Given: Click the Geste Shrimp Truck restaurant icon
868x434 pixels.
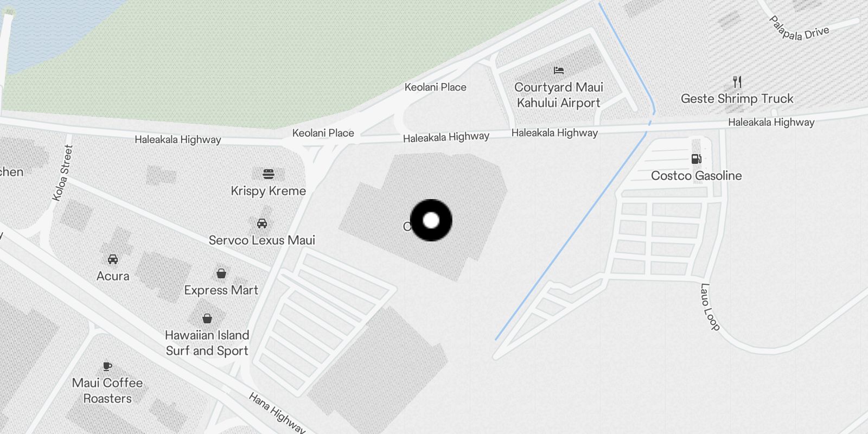Looking at the screenshot, I should (737, 82).
